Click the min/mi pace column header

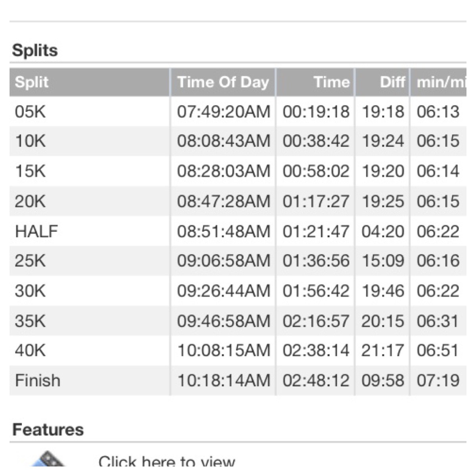(x=440, y=82)
